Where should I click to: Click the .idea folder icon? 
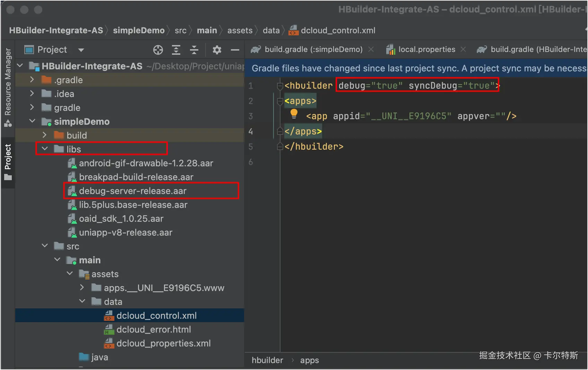coord(46,94)
